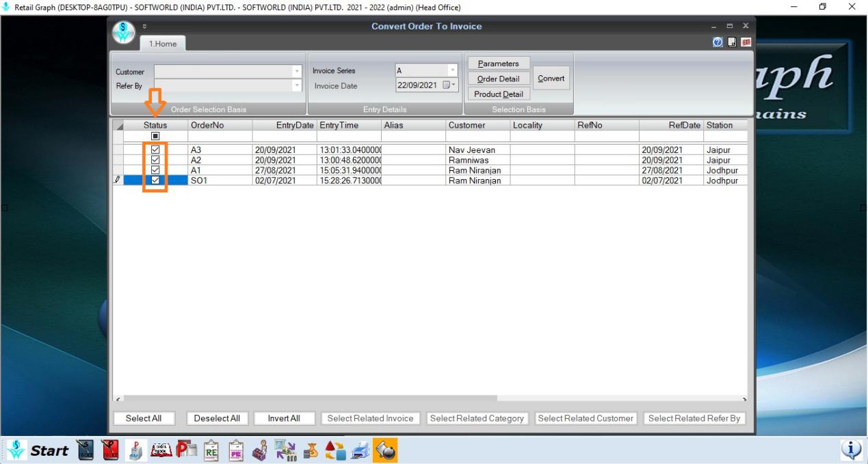Click the horizontal scrollbar below the grid
The image size is (868, 464).
[x=308, y=398]
